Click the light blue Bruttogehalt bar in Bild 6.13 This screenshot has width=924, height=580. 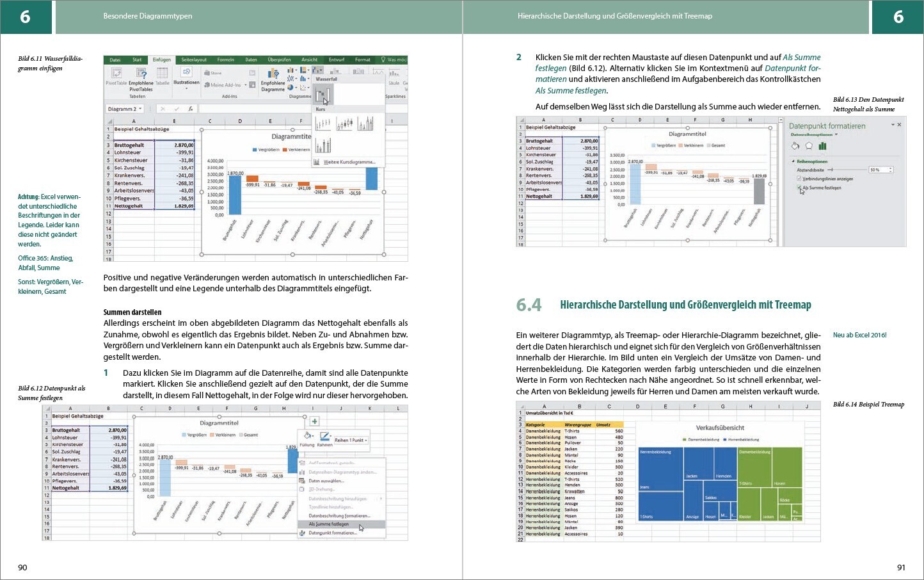click(635, 184)
